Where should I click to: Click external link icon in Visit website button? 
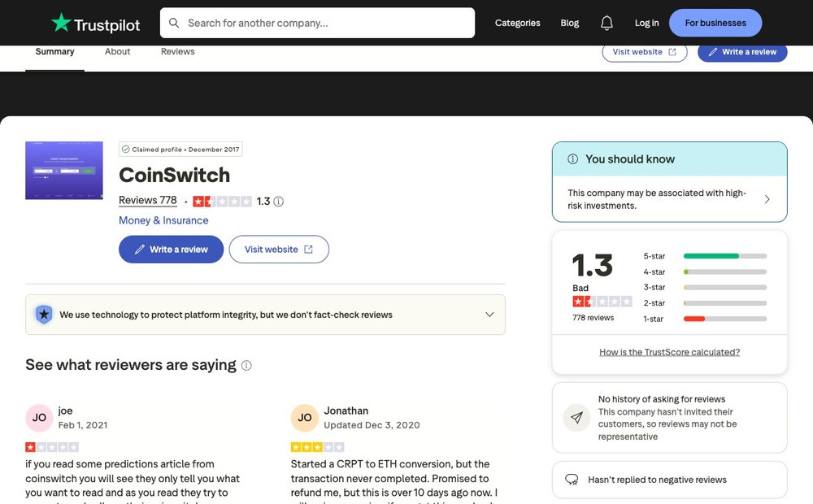(x=308, y=250)
